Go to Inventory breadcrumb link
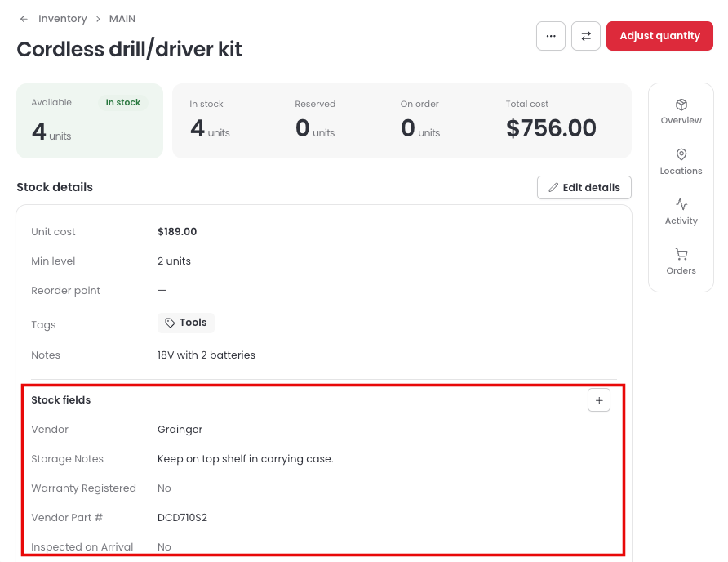The image size is (728, 562). coord(63,19)
